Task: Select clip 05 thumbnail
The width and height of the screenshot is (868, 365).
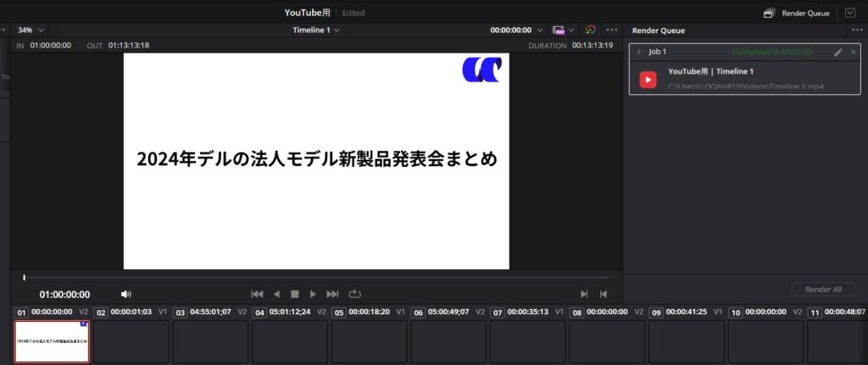Action: pyautogui.click(x=370, y=341)
